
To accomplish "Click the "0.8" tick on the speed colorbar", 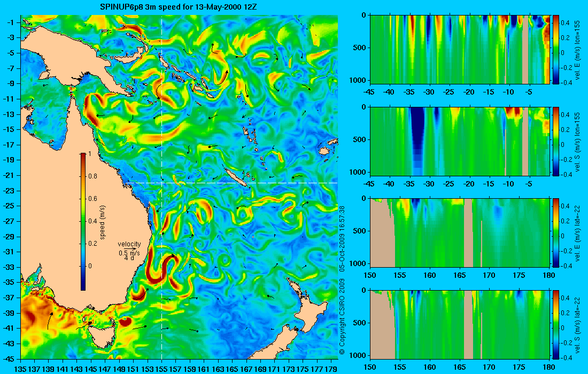I will pyautogui.click(x=92, y=176).
